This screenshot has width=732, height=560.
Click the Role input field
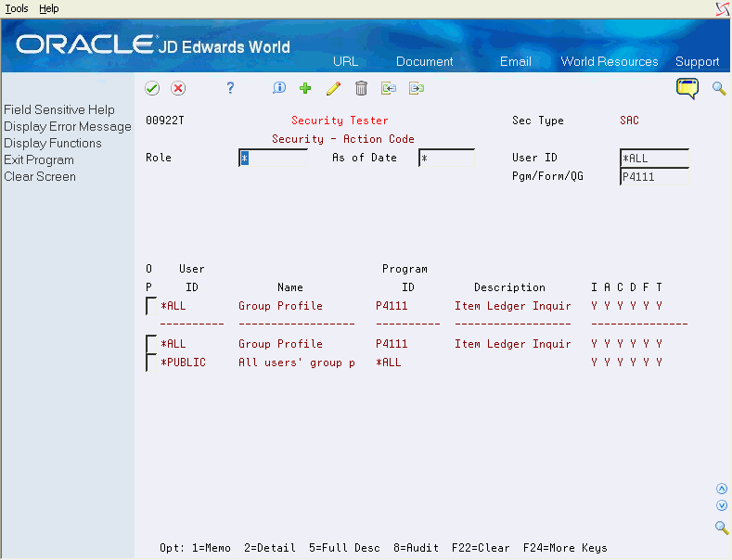(x=273, y=159)
